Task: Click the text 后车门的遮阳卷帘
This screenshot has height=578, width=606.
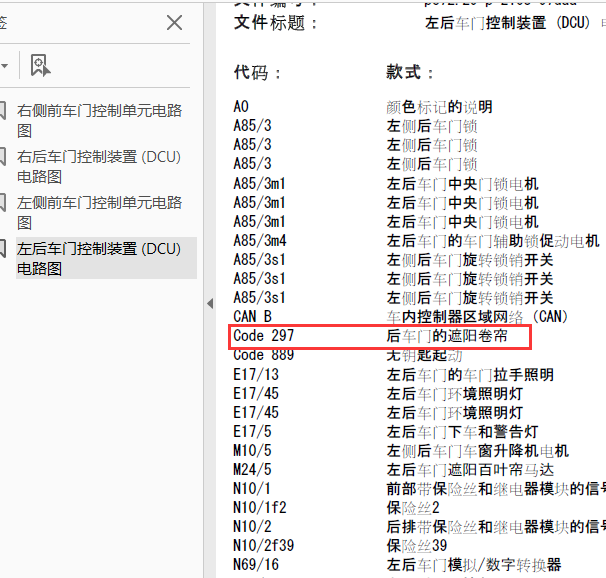Action: [x=447, y=336]
